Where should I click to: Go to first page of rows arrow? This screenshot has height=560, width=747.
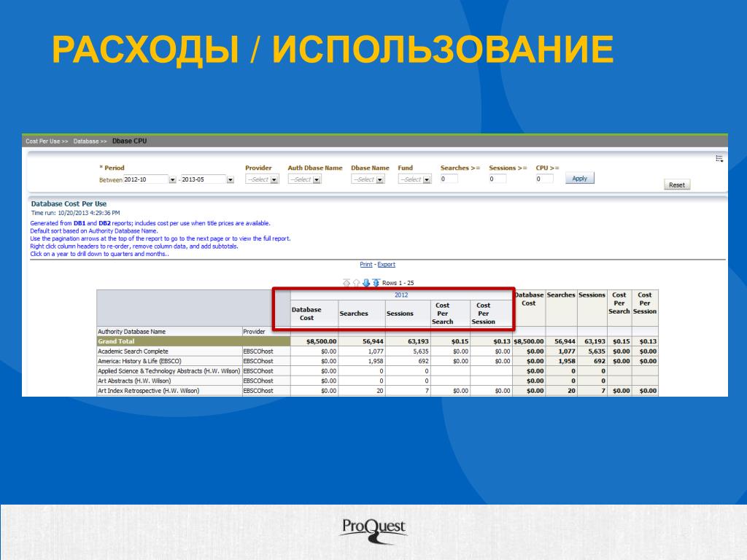click(x=347, y=283)
